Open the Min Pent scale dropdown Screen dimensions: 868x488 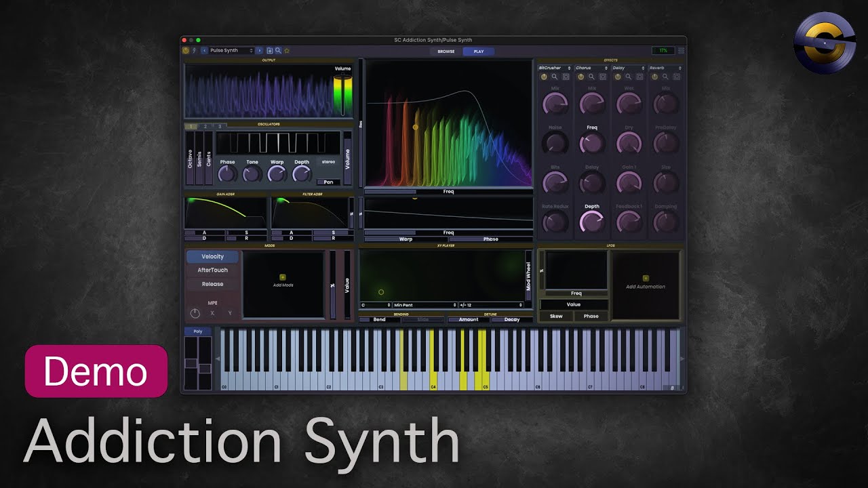coord(425,305)
